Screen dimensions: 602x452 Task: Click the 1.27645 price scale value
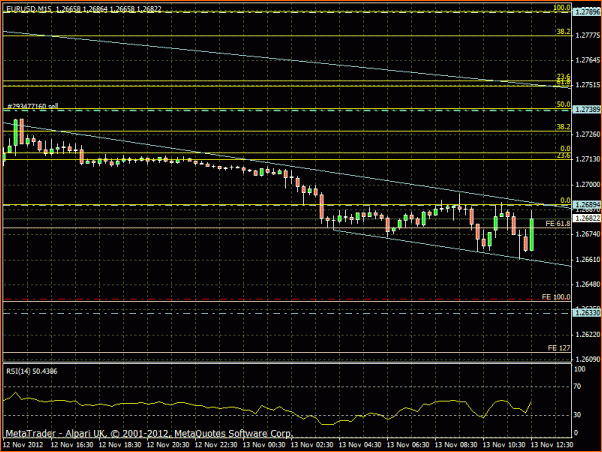click(x=587, y=60)
